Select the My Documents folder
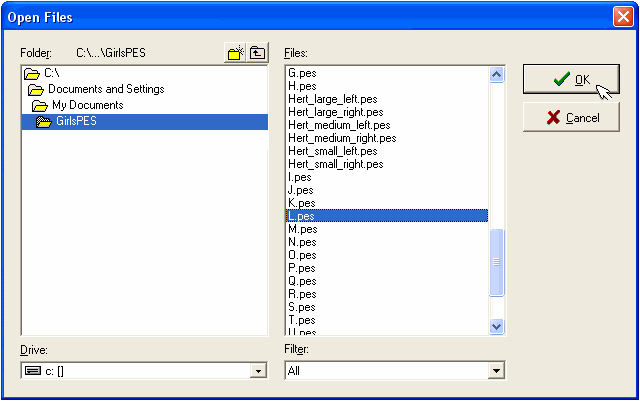The height and width of the screenshot is (401, 640). coord(87,105)
